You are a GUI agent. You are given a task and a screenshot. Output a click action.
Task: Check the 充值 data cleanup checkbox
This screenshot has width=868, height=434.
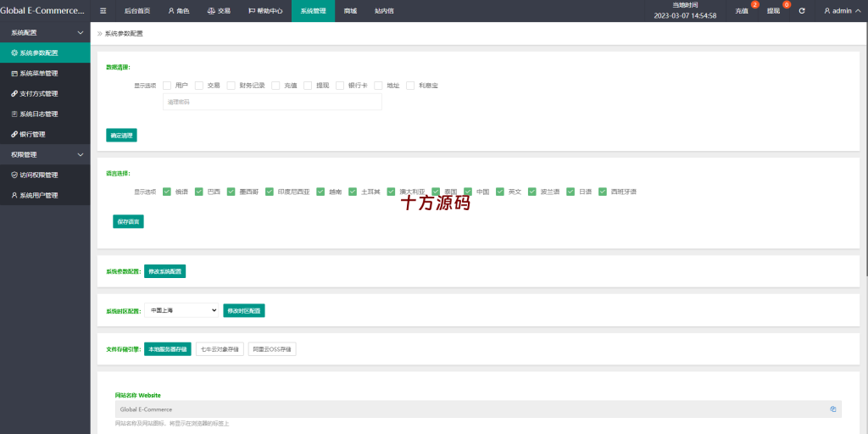(x=275, y=86)
